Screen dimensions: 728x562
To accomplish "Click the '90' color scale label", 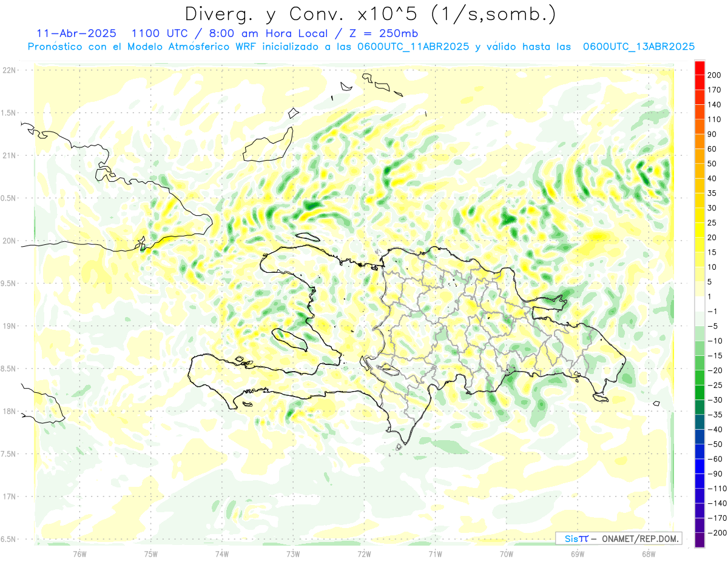I will (x=713, y=134).
